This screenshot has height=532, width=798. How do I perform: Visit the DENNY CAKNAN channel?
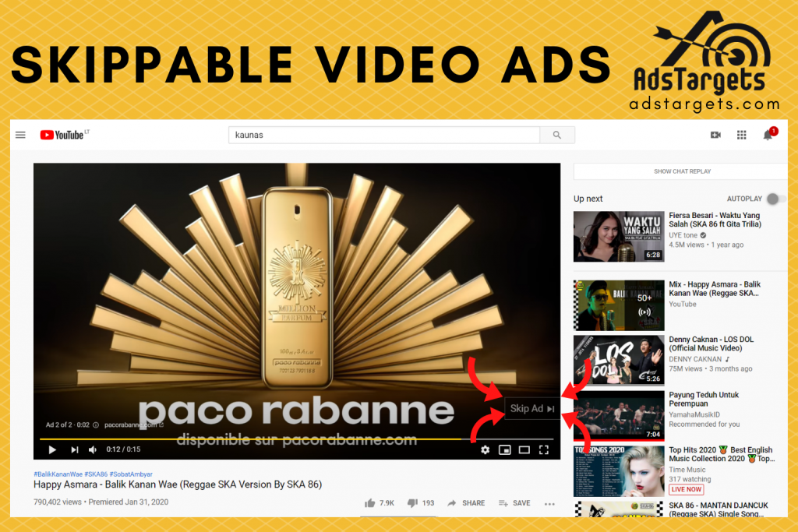point(695,359)
